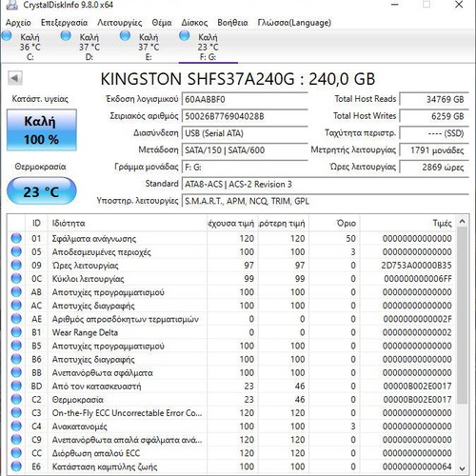Image resolution: width=476 pixels, height=476 pixels.
Task: Select the On-the-Fly ECC Uncorrectable Error row
Action: tap(231, 413)
